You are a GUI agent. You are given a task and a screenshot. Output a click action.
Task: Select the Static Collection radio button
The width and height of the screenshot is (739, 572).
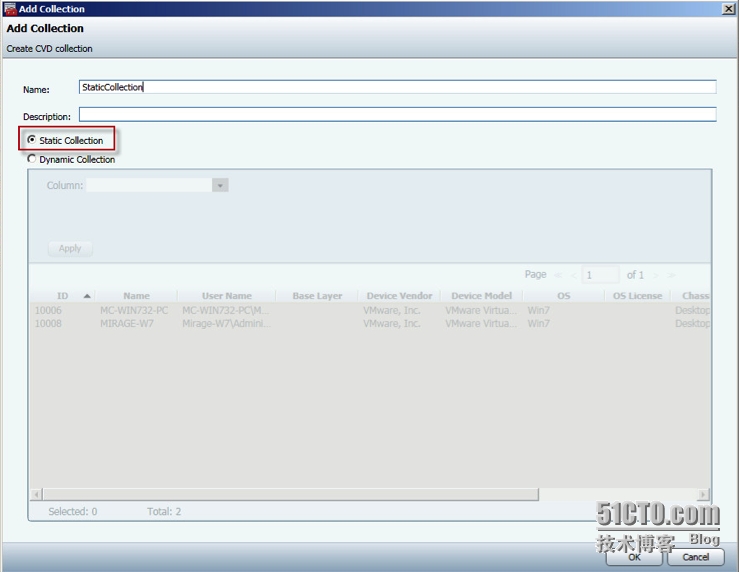pos(32,140)
